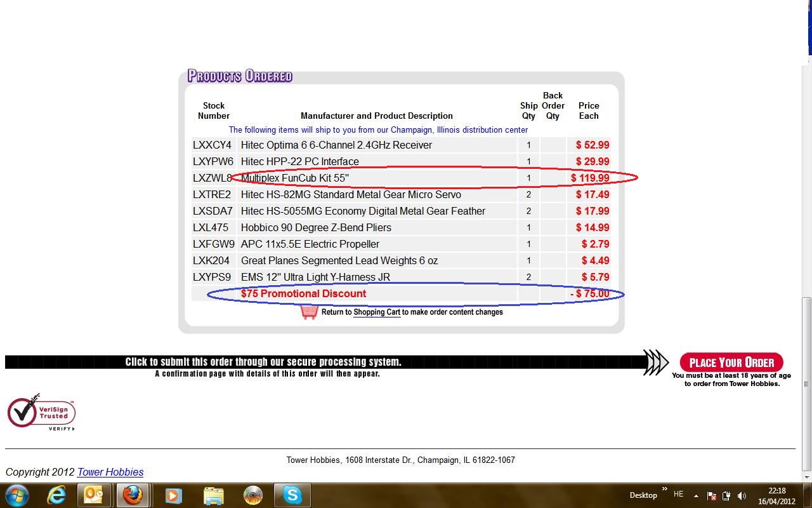Select stock number LXXCY4
This screenshot has height=508, width=812.
click(x=213, y=145)
